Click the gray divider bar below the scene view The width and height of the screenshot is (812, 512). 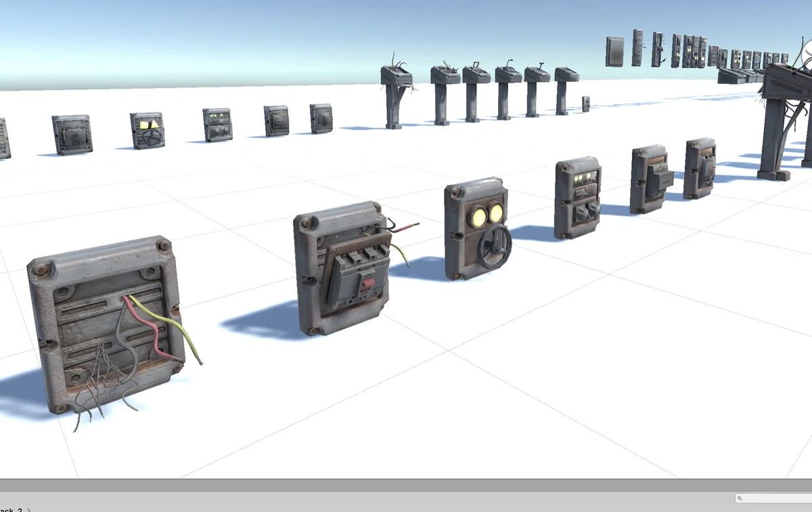(x=406, y=485)
